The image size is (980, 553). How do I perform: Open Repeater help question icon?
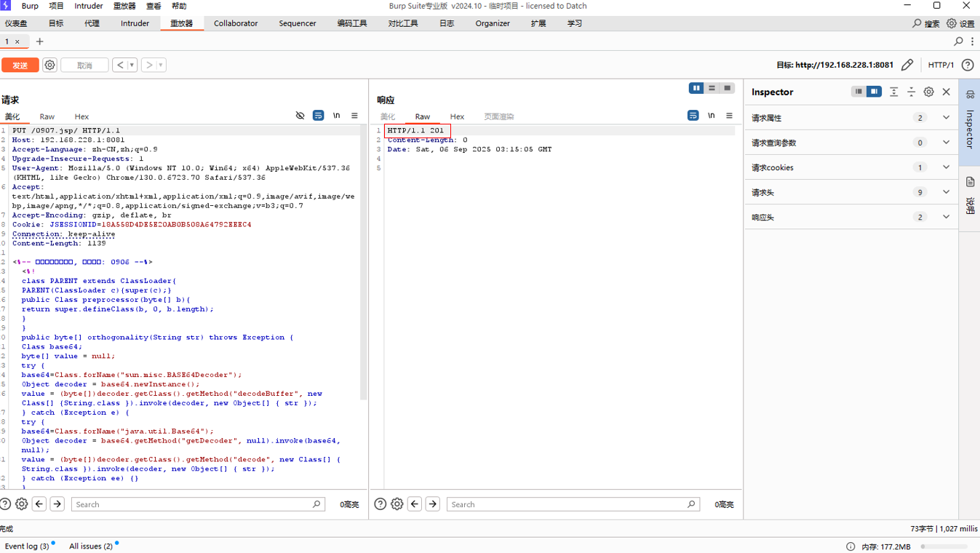968,65
